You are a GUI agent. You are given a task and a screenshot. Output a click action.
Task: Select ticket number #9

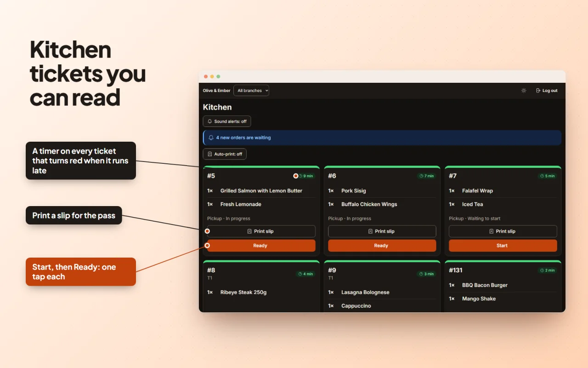pos(332,270)
